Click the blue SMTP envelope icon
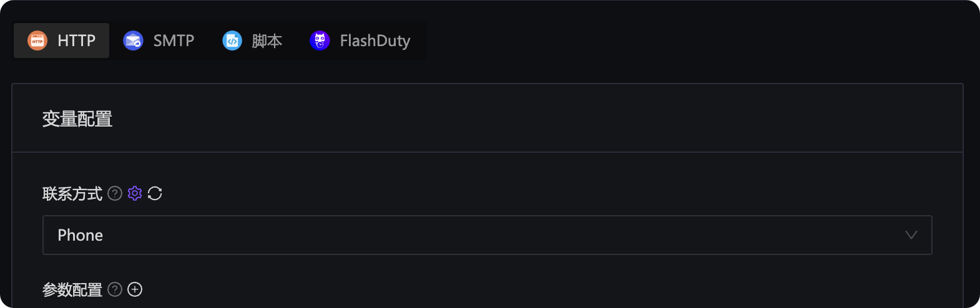 coord(133,41)
